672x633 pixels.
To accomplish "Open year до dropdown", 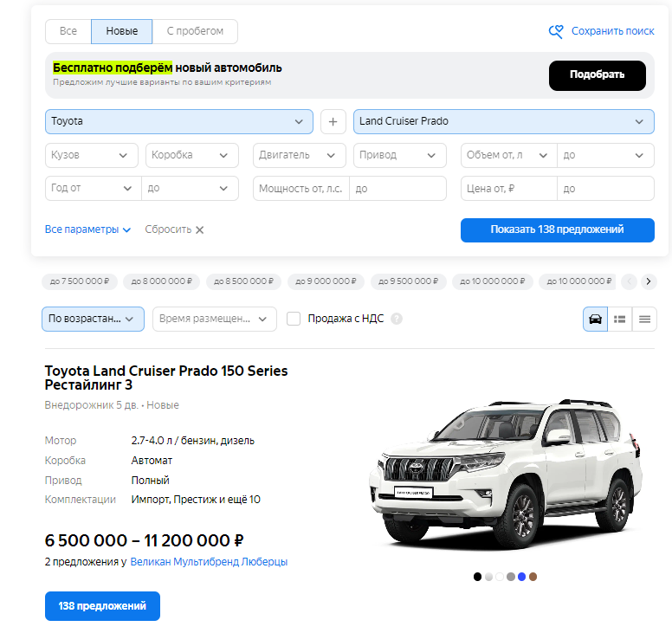I will 190,188.
